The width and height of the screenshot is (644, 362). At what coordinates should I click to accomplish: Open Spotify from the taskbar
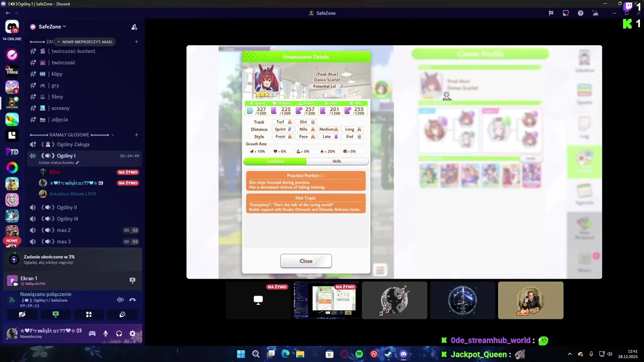[x=359, y=354]
